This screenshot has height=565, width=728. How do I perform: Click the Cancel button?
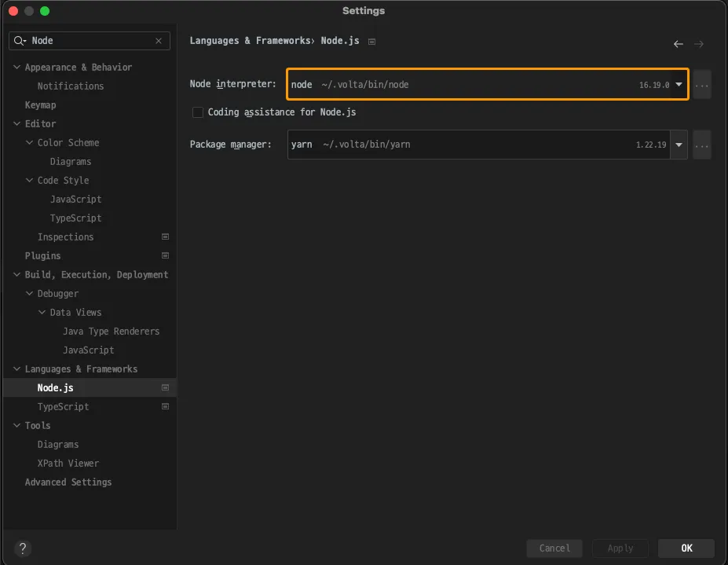(554, 548)
